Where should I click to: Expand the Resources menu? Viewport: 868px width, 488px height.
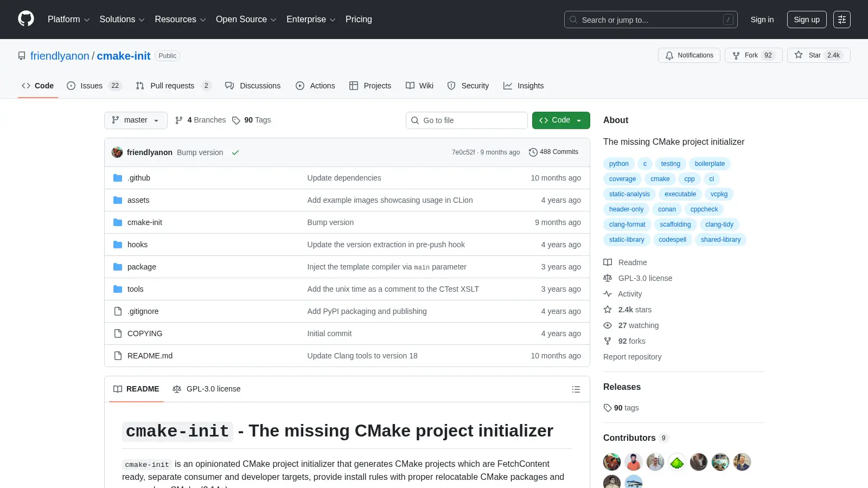180,20
